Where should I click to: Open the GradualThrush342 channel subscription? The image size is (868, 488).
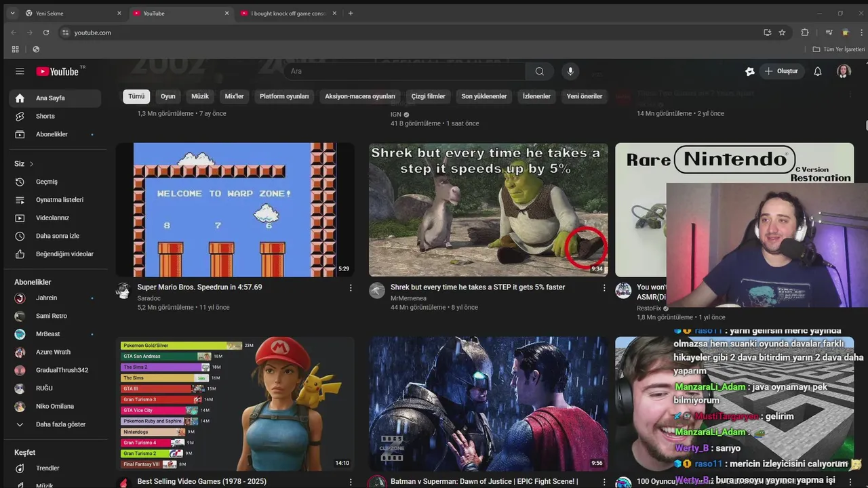click(55, 370)
